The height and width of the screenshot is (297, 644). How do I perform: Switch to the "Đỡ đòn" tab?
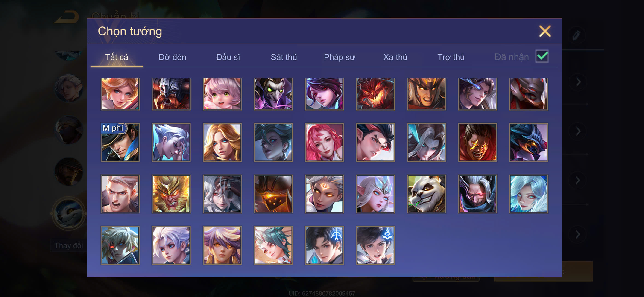[172, 57]
